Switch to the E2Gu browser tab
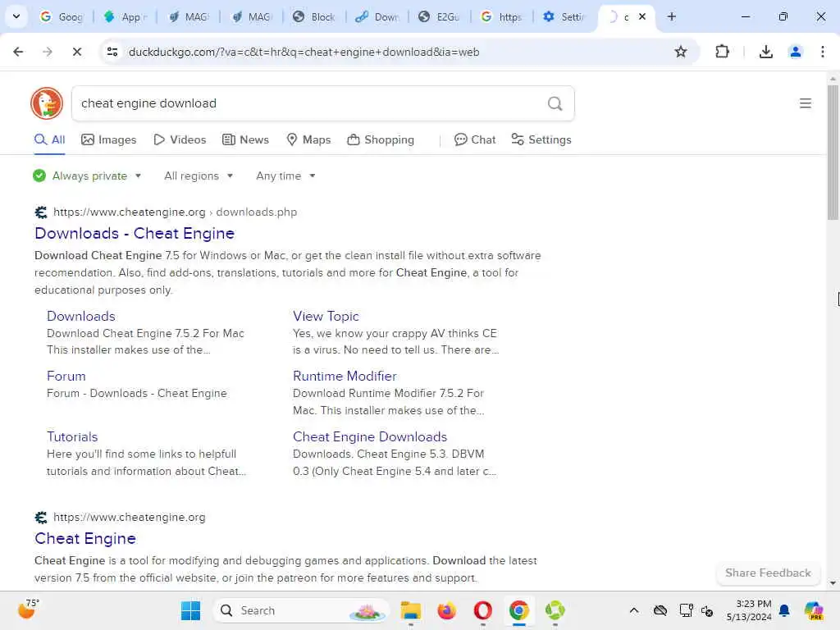 [x=440, y=16]
